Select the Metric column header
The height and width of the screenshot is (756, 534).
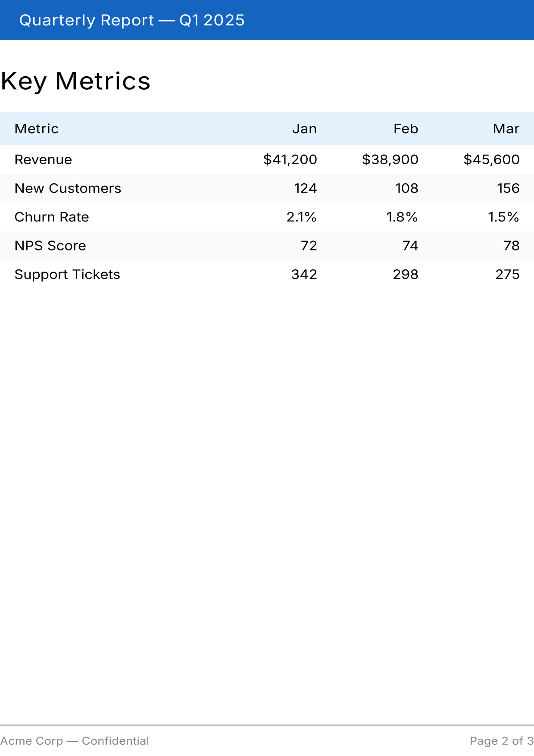pyautogui.click(x=37, y=129)
